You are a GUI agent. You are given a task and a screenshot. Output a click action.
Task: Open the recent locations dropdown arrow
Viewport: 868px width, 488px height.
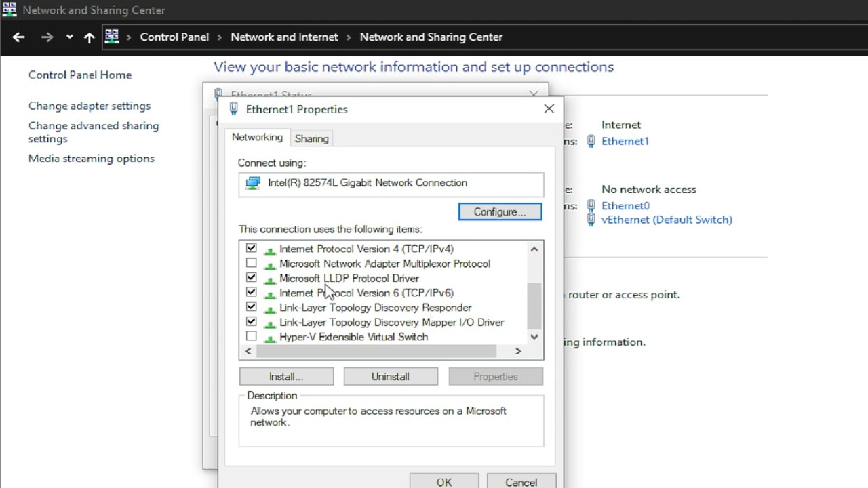click(x=69, y=37)
